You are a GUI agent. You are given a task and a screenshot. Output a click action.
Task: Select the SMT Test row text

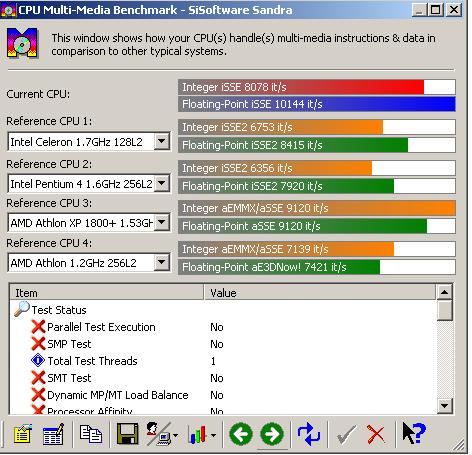click(69, 378)
